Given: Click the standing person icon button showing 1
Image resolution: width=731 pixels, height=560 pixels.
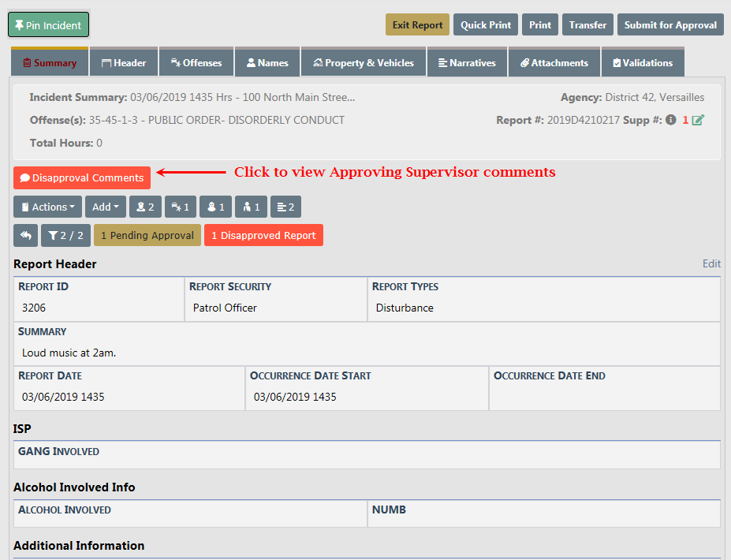Looking at the screenshot, I should pyautogui.click(x=251, y=207).
